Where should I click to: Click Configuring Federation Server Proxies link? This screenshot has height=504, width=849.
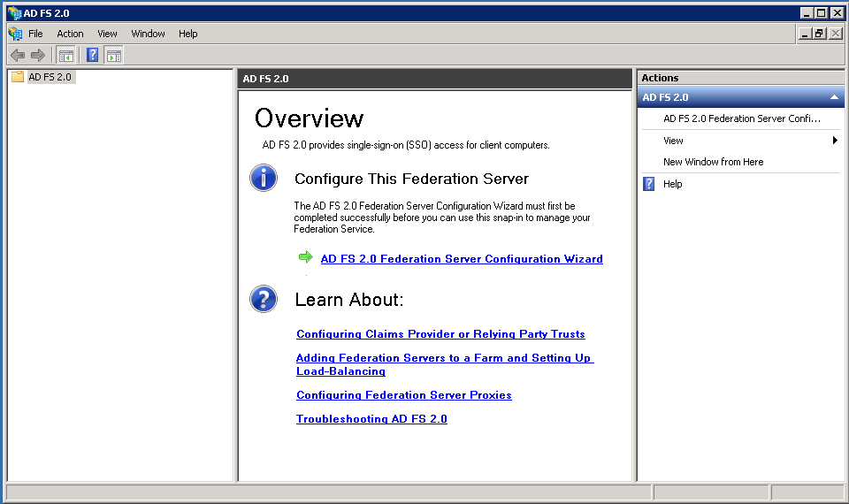click(403, 395)
